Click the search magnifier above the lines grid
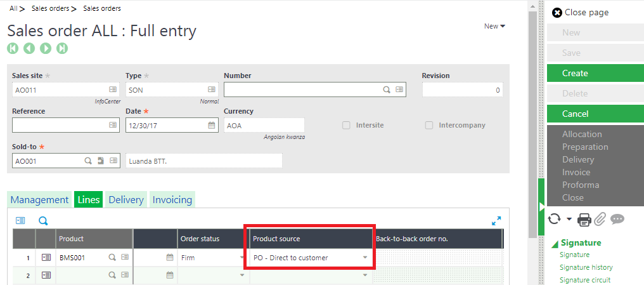This screenshot has width=644, height=285. point(43,221)
